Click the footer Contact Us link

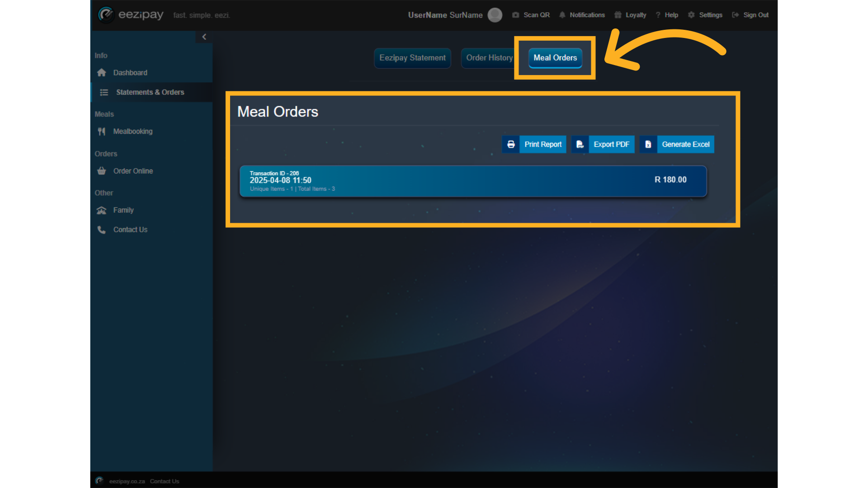(165, 481)
